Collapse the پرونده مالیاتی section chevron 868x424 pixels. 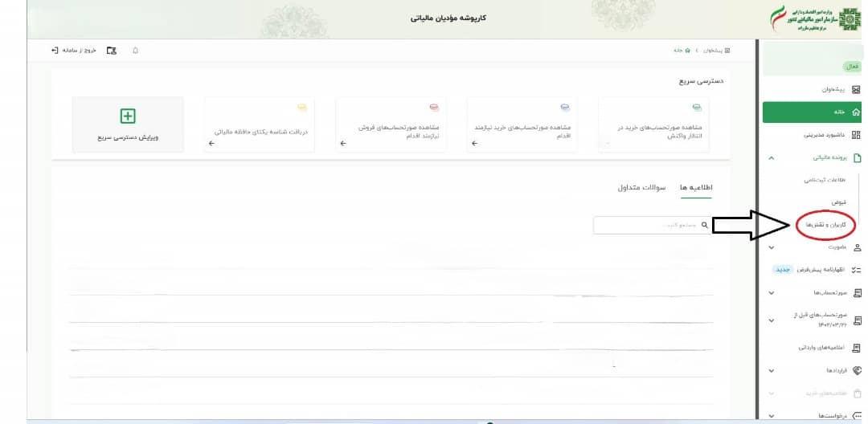coord(771,158)
